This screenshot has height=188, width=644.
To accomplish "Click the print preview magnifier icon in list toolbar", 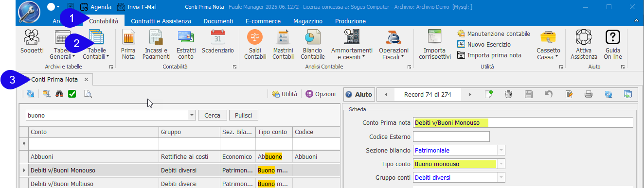I will click(x=88, y=94).
